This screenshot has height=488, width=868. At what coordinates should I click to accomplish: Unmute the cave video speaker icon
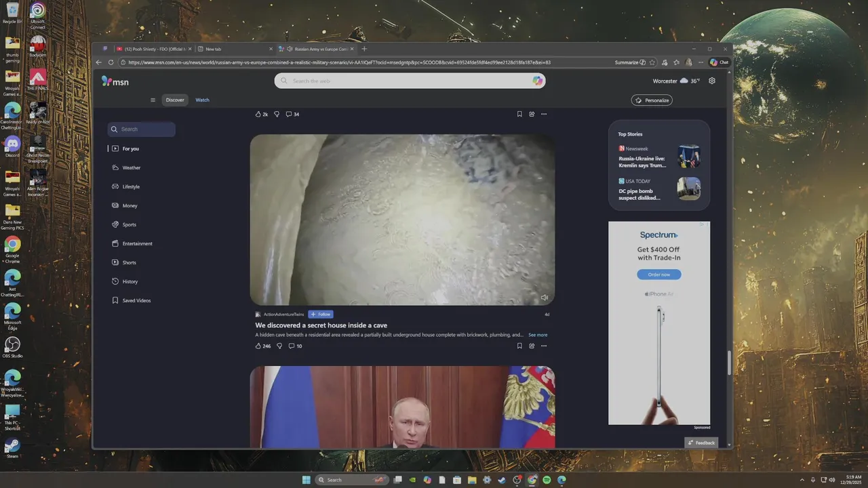[x=544, y=298]
